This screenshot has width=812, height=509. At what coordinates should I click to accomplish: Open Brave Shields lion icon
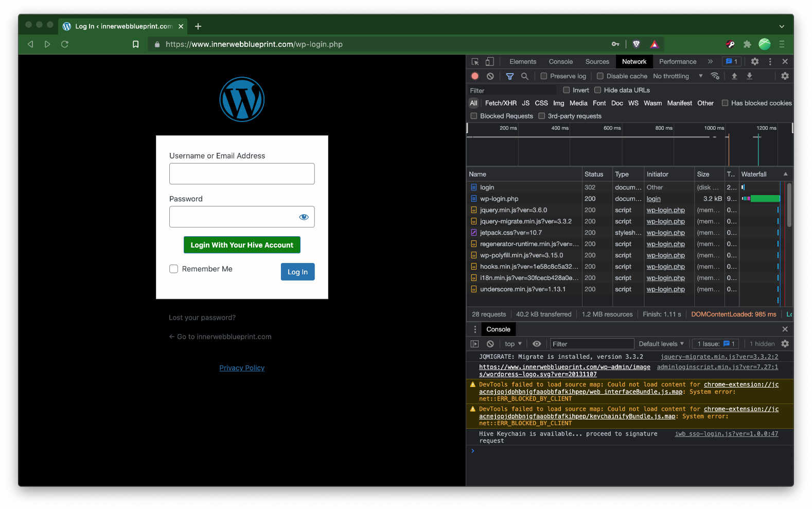click(x=637, y=44)
